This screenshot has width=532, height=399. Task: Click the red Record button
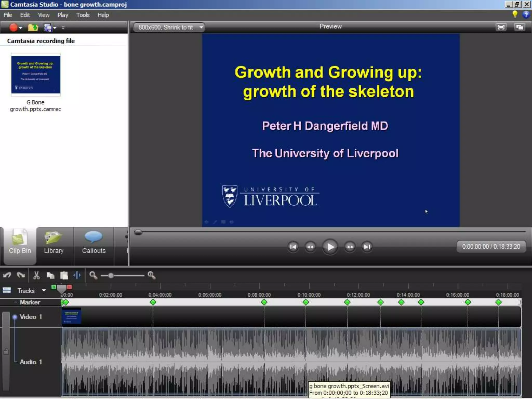pos(13,27)
